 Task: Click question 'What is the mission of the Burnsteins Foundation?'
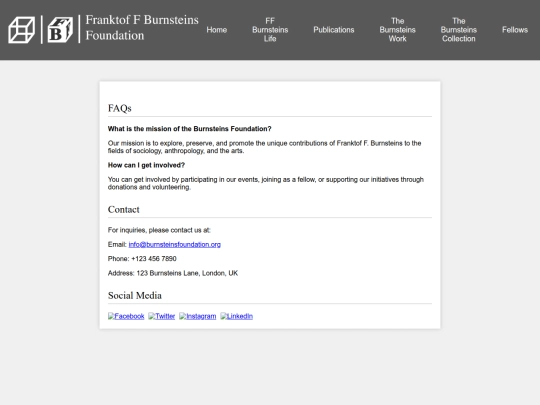point(189,129)
